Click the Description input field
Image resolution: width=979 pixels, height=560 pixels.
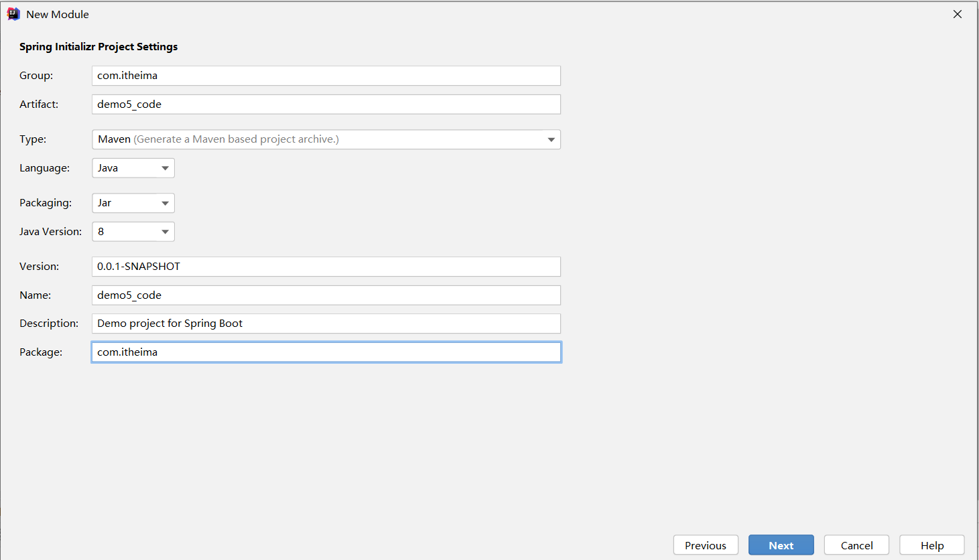click(326, 324)
